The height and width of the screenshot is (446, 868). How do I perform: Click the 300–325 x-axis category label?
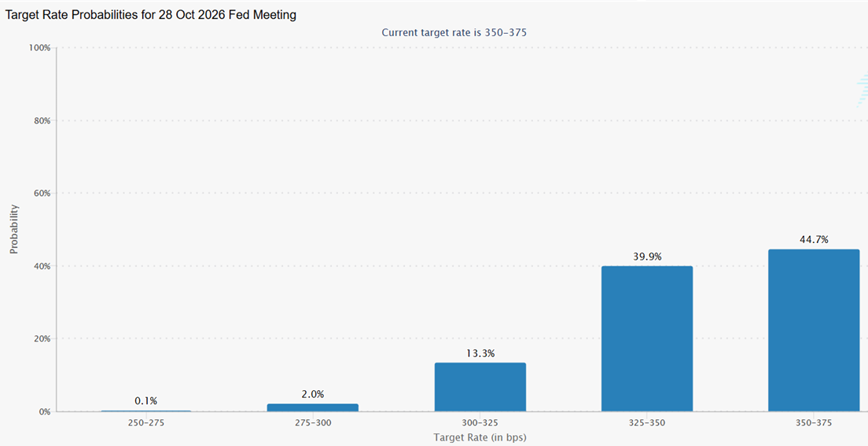click(x=480, y=422)
